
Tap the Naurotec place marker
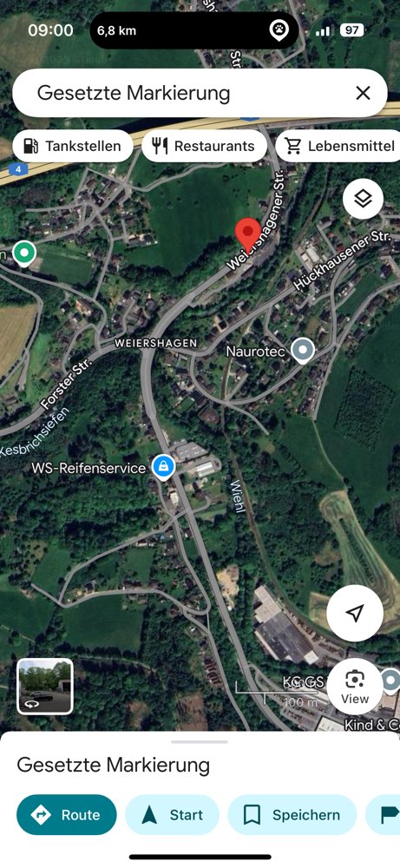302,351
